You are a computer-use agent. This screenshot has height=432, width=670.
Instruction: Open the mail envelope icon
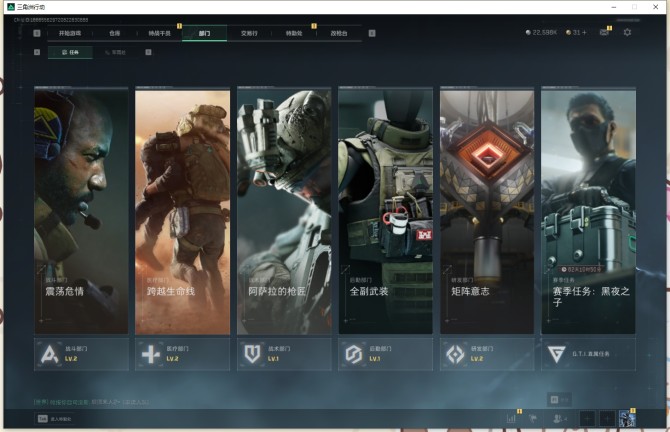604,32
